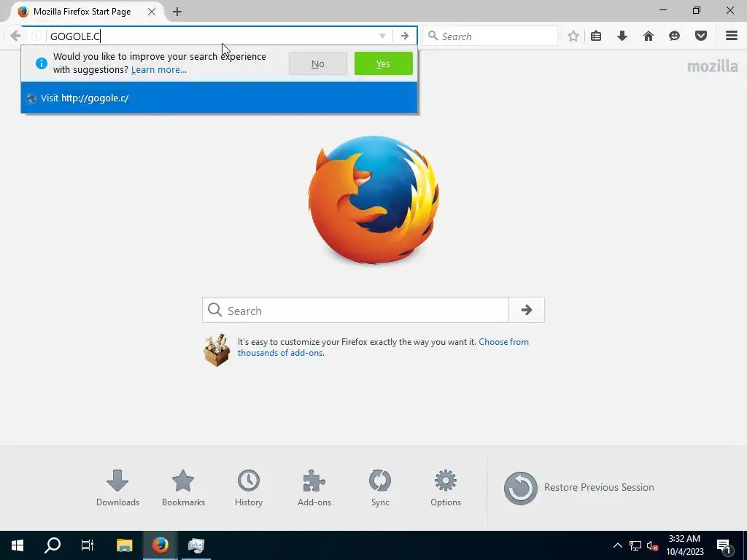Image resolution: width=747 pixels, height=560 pixels.
Task: Open Sync on the start page
Action: pyautogui.click(x=380, y=488)
